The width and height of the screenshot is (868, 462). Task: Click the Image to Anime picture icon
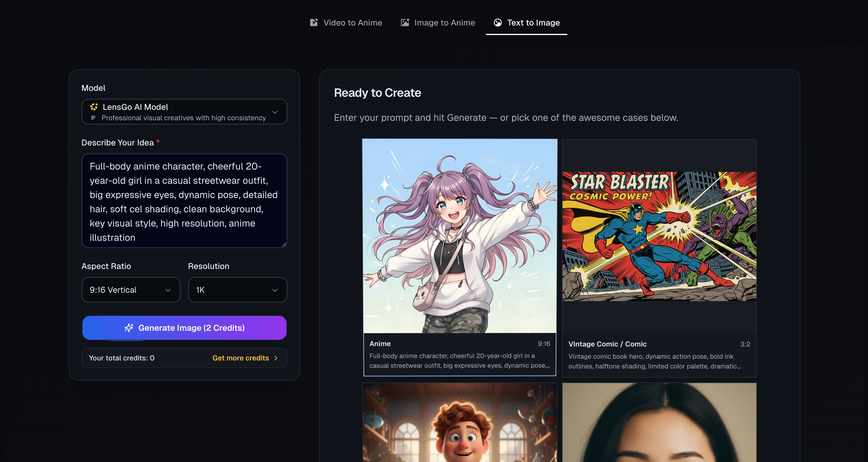point(405,23)
